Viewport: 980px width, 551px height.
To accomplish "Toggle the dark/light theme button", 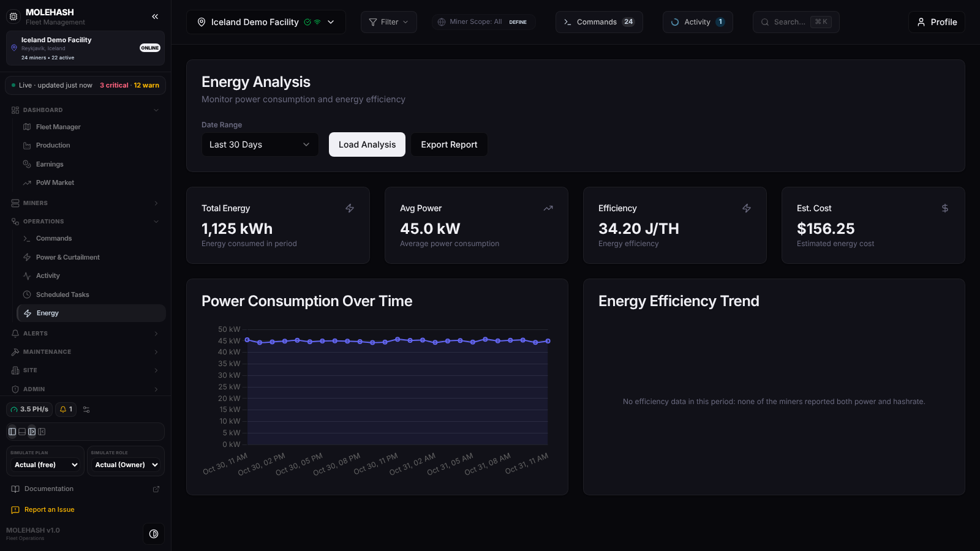I will click(x=154, y=534).
